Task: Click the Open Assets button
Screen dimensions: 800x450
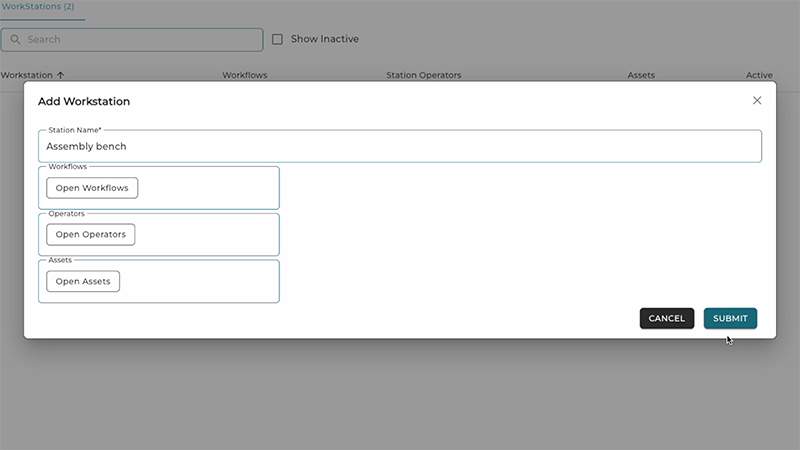Action: tap(83, 281)
